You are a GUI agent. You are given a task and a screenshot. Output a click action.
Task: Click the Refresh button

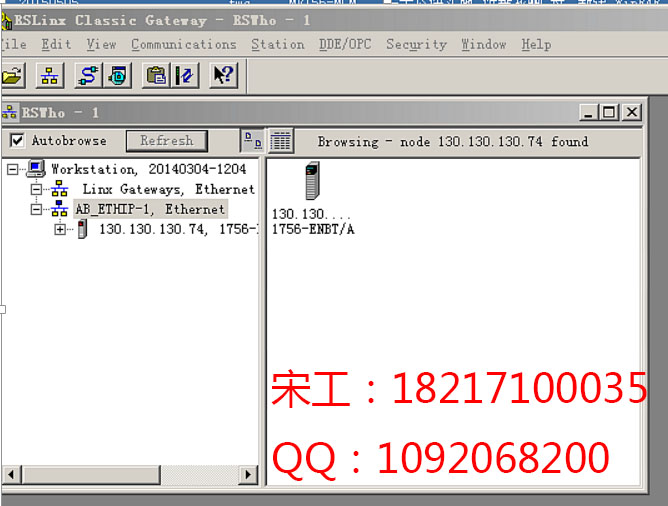pos(166,141)
